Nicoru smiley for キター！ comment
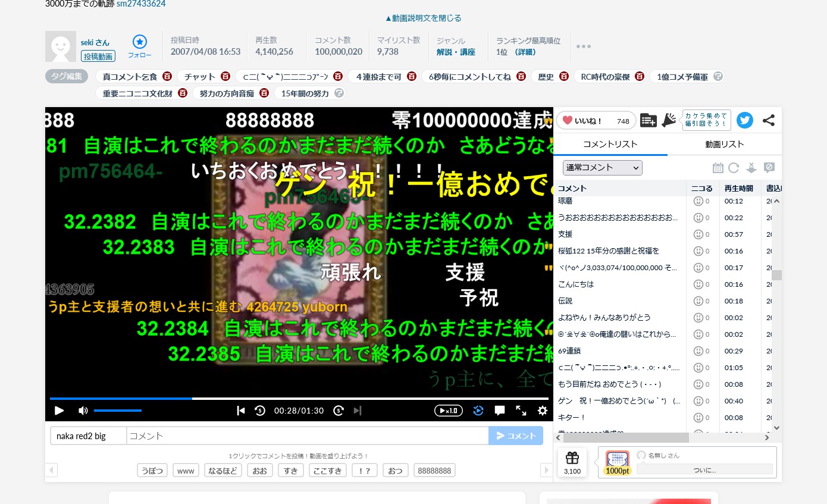Image resolution: width=827 pixels, height=504 pixels. (698, 418)
